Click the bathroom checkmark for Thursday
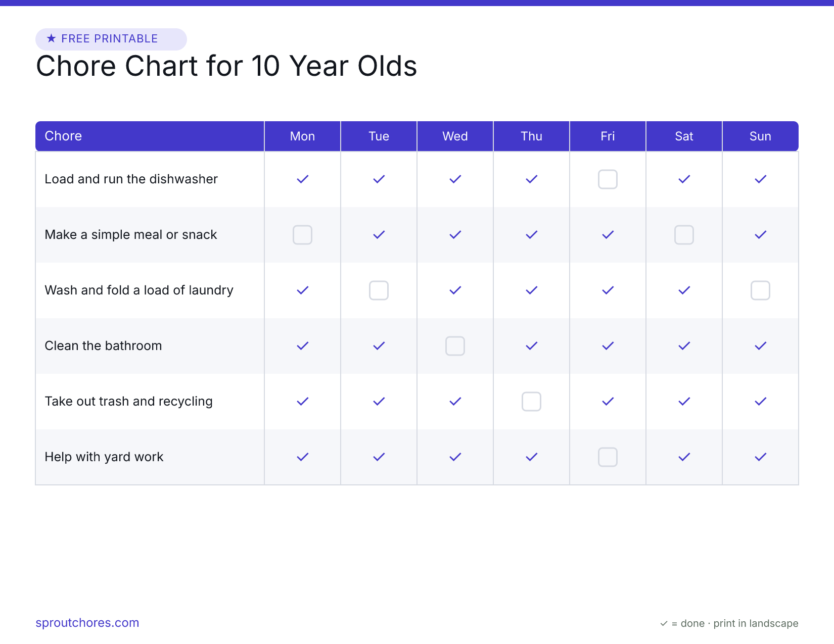This screenshot has width=834, height=644. coord(531,346)
